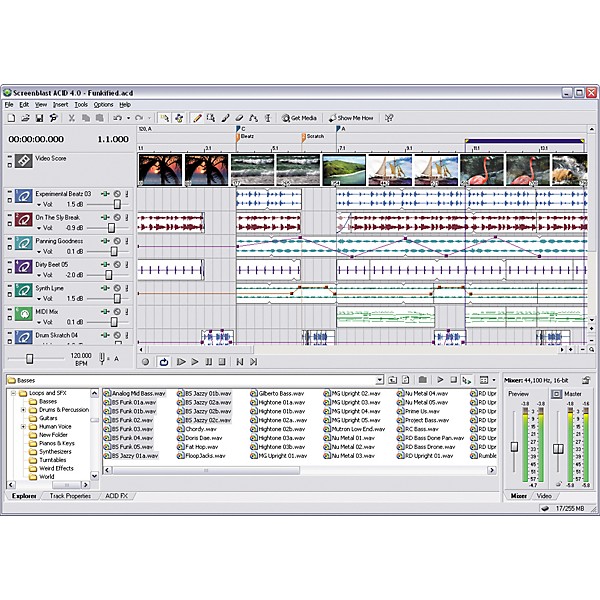Save project with the floppy disk icon
This screenshot has width=600, height=600.
[39, 118]
